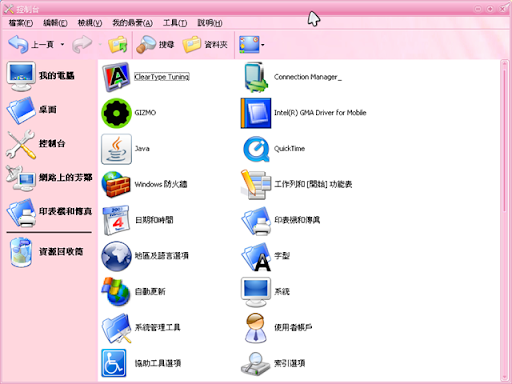This screenshot has width=512, height=384.
Task: Click the GIZMO label text
Action: click(145, 113)
